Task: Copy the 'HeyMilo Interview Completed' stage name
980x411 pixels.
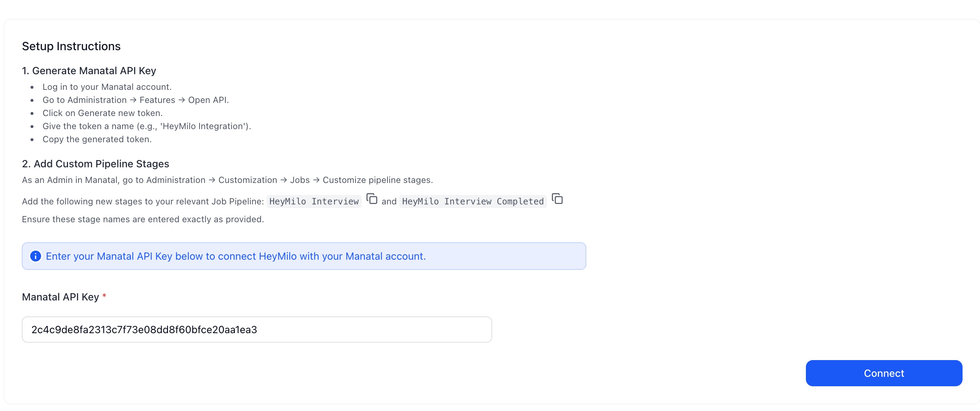Action: coord(557,199)
